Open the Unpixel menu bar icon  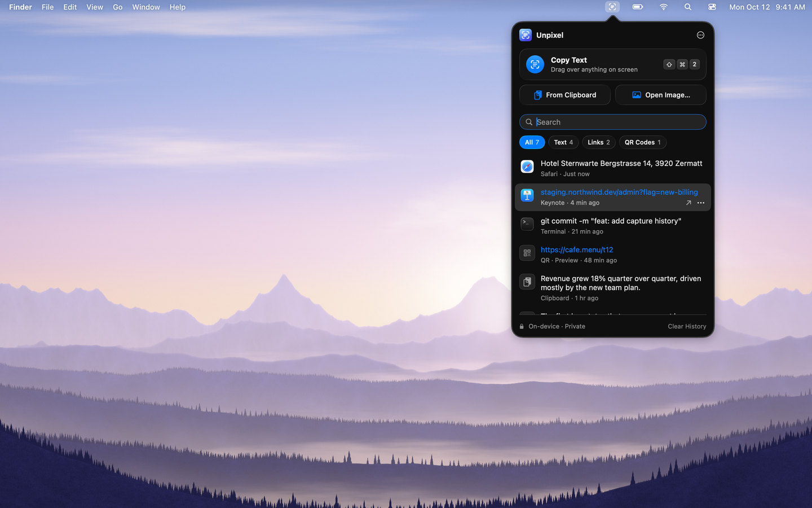click(x=612, y=7)
